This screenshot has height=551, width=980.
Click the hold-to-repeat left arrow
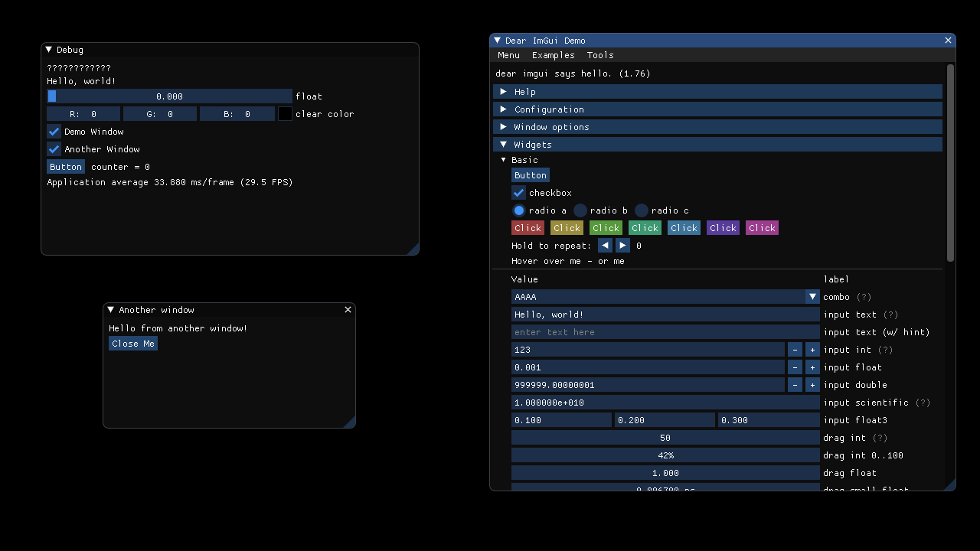point(605,246)
